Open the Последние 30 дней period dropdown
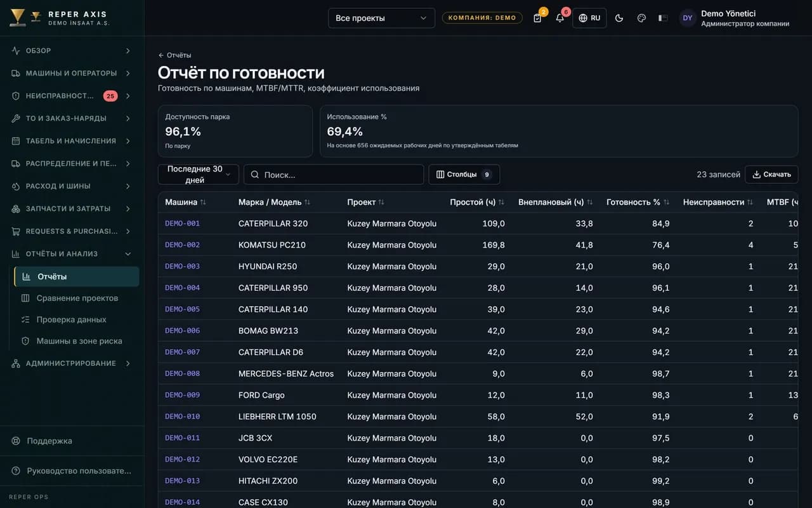 pos(199,175)
